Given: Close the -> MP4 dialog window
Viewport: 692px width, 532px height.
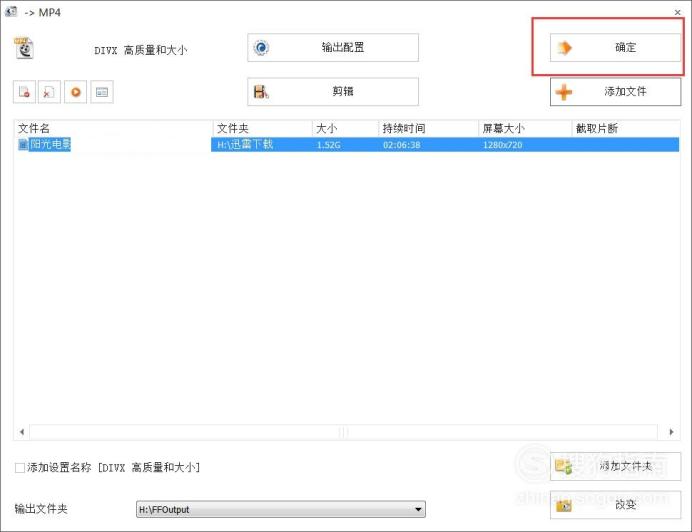Looking at the screenshot, I should [x=677, y=12].
